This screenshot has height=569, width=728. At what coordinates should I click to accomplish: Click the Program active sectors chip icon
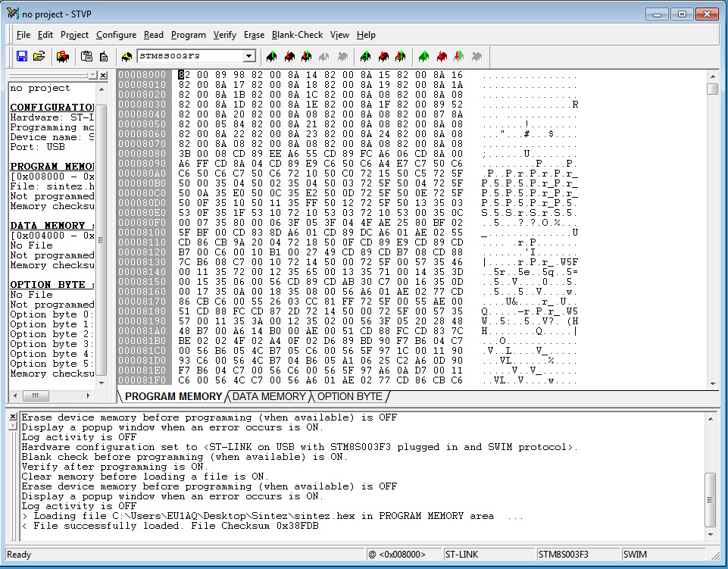pos(383,56)
